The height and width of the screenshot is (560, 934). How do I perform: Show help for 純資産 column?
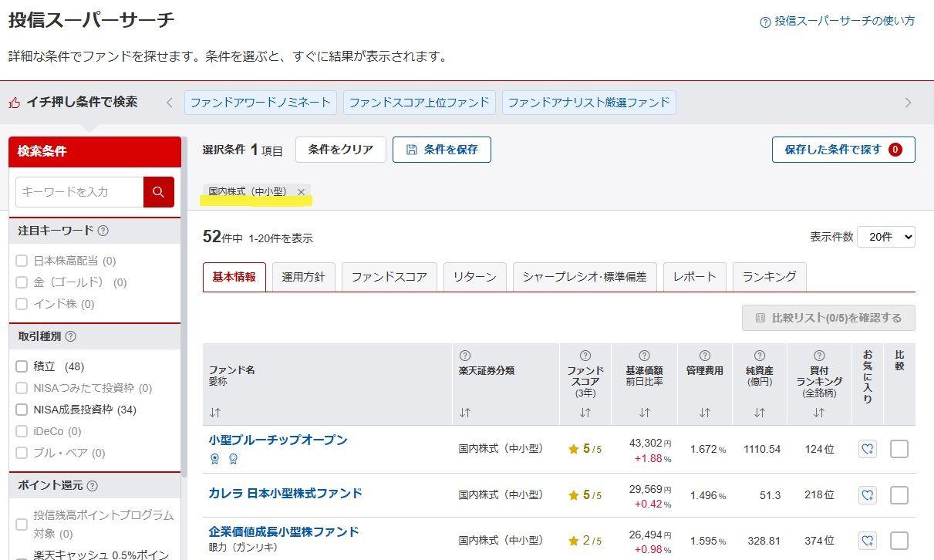[759, 356]
